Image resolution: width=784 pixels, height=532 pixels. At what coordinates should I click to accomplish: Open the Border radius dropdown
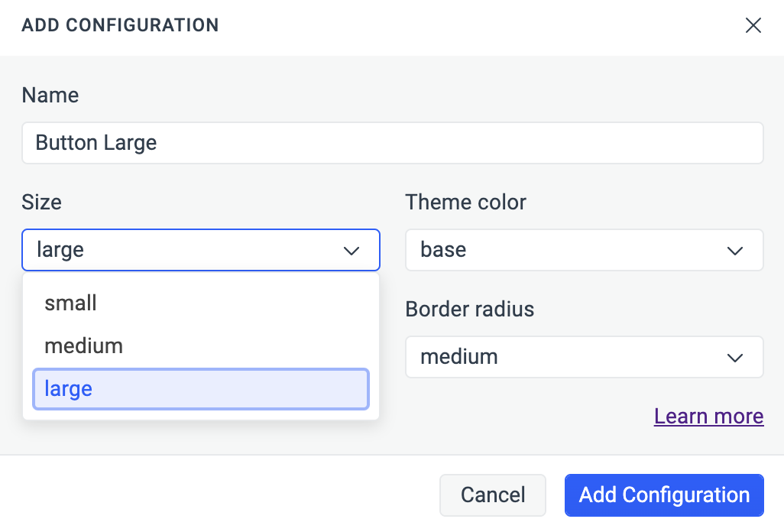(585, 357)
